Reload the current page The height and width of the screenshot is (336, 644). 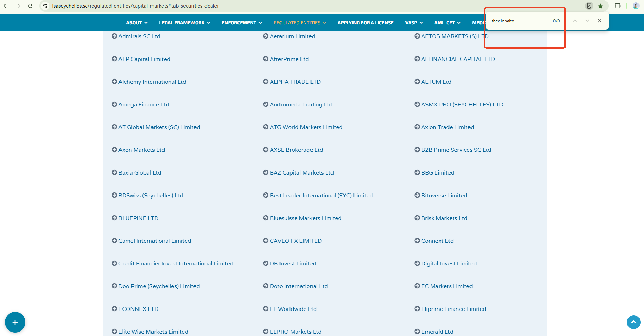pyautogui.click(x=30, y=6)
